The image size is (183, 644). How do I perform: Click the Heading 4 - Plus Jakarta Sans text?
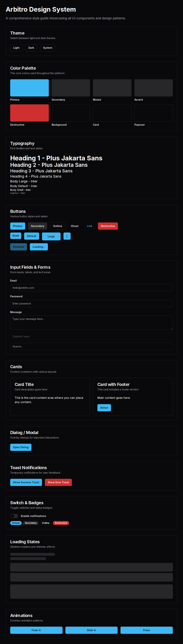(36, 176)
